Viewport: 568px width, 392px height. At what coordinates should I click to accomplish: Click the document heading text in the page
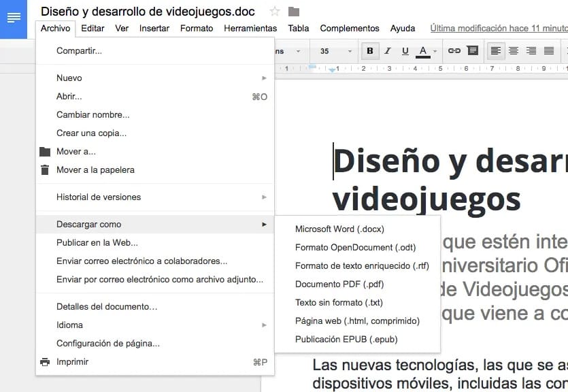point(450,180)
